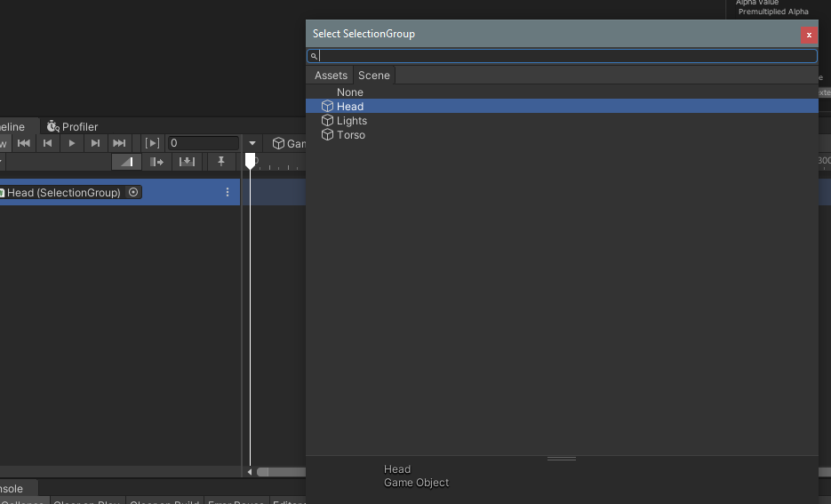
Task: Enable the Mix edit mode
Action: [x=126, y=162]
